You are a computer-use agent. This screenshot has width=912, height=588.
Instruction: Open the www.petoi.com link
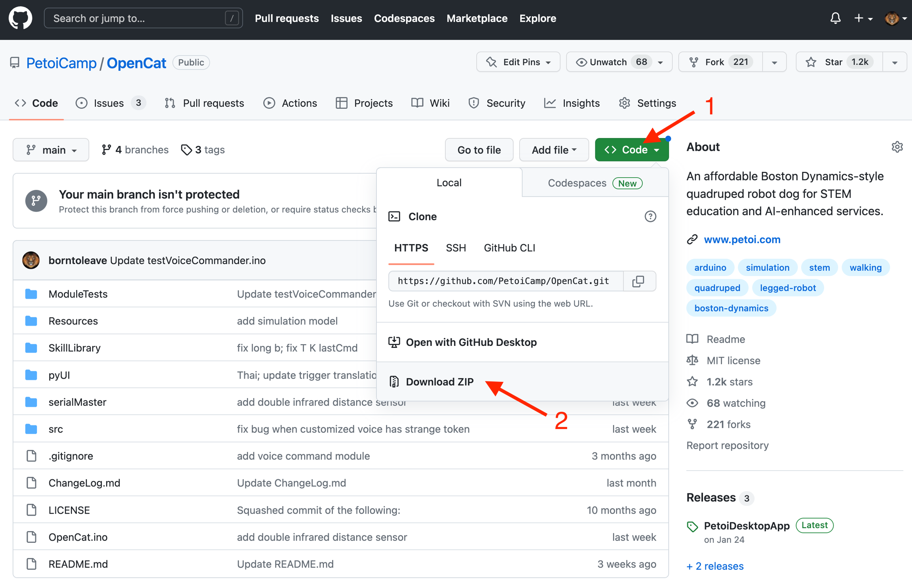(x=742, y=239)
